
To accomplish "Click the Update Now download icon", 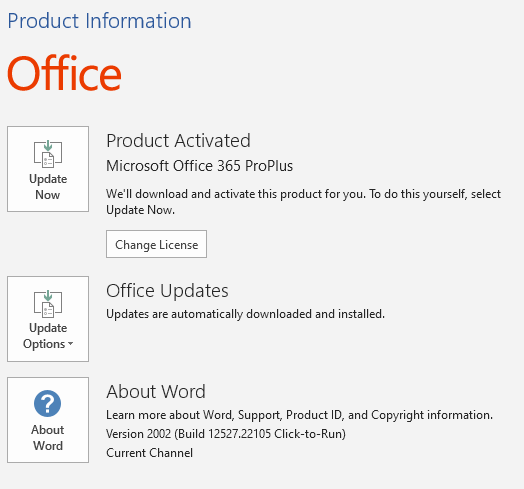I will 48,153.
